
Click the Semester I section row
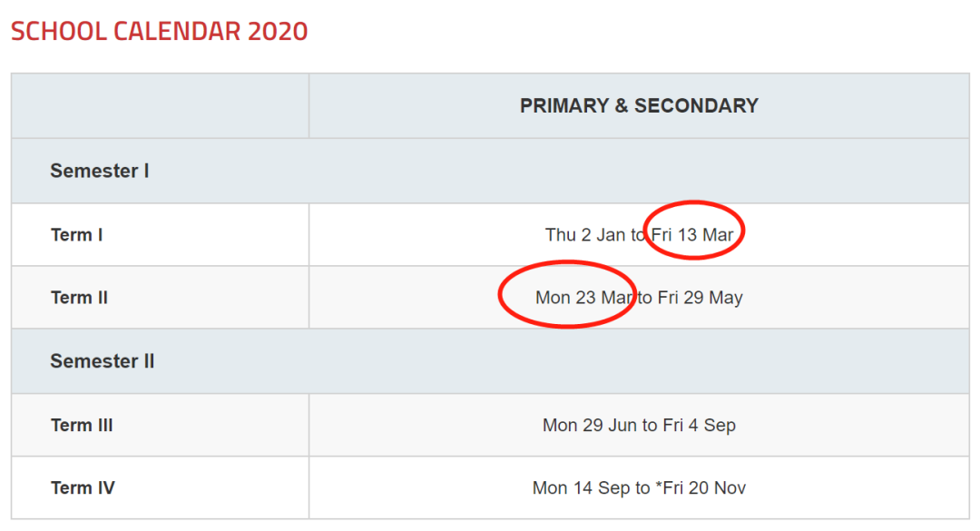click(100, 171)
